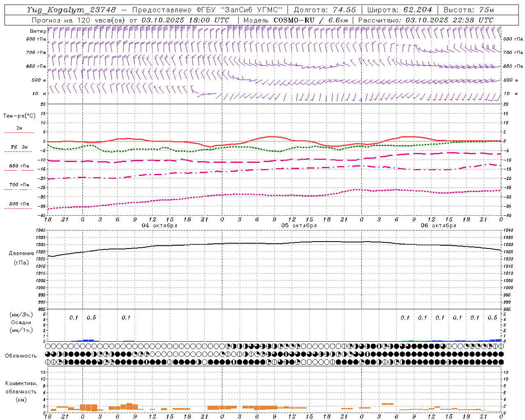This screenshot has width=525, height=420.
Task: Click the 850 гПа temperature legend entry
Action: point(19,166)
